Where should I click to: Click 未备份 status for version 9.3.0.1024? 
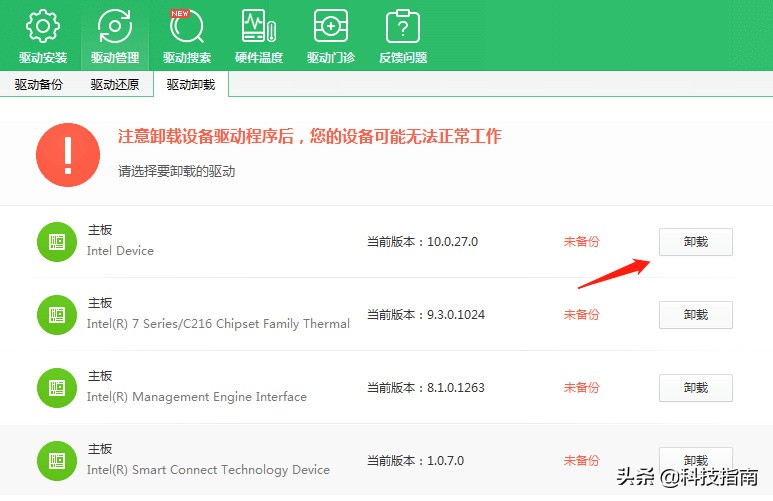pyautogui.click(x=582, y=315)
